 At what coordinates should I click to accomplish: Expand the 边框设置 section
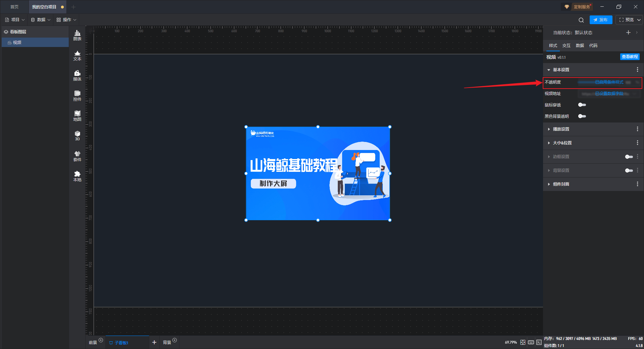[x=549, y=157]
